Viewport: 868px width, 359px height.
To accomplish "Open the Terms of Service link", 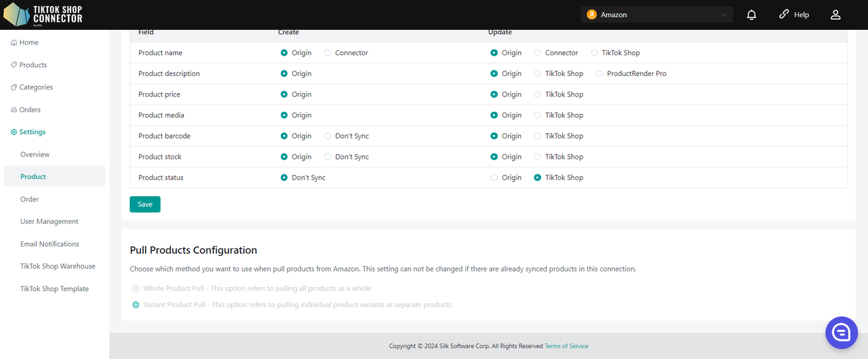I will point(566,346).
